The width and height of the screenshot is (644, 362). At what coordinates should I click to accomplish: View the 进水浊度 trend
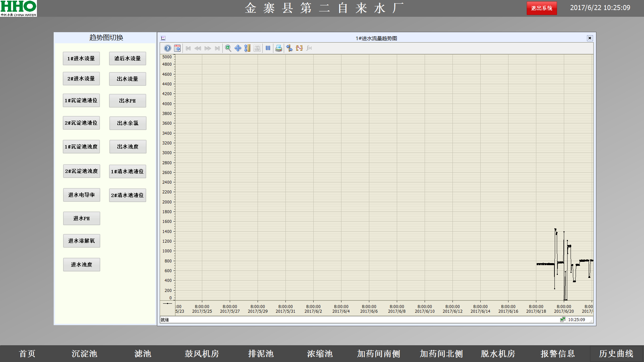coord(82,264)
